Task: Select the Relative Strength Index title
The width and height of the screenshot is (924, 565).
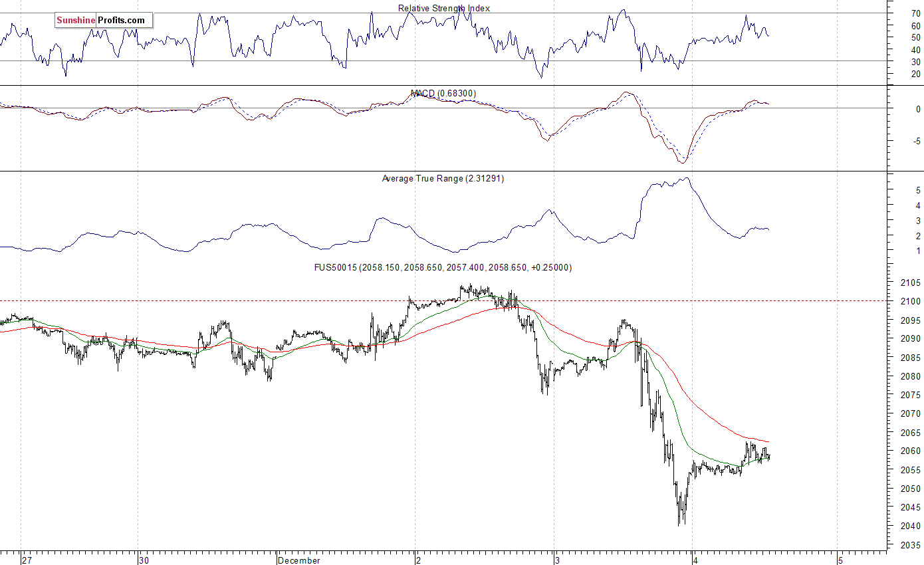Action: [444, 8]
